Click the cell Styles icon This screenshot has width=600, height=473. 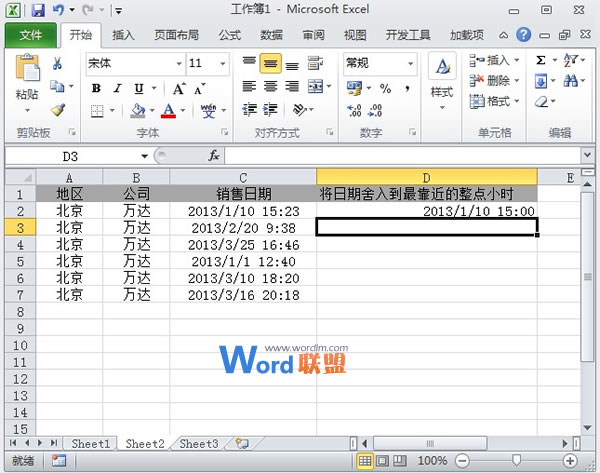pyautogui.click(x=442, y=78)
